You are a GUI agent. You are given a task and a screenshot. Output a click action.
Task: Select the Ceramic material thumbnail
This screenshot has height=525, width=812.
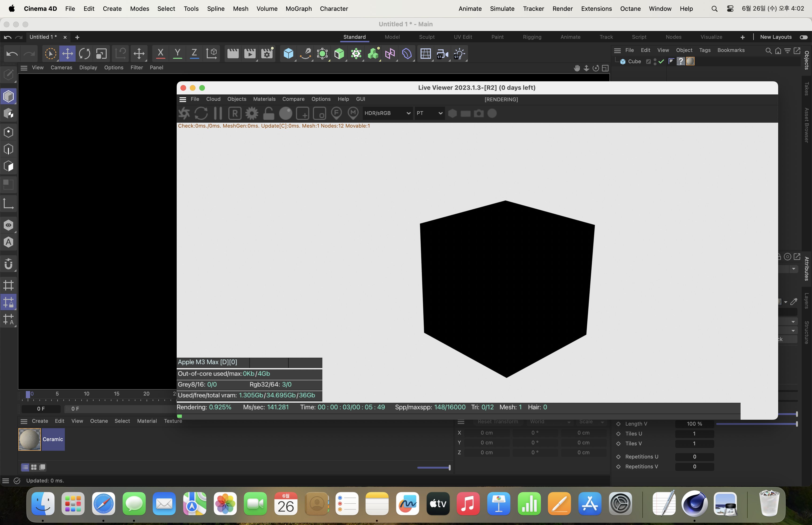pos(30,439)
